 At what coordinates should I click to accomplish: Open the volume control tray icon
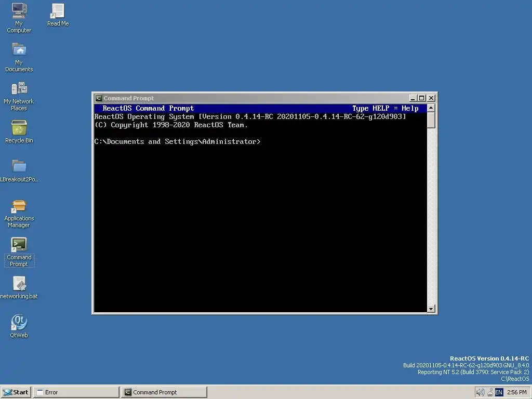[x=480, y=393]
